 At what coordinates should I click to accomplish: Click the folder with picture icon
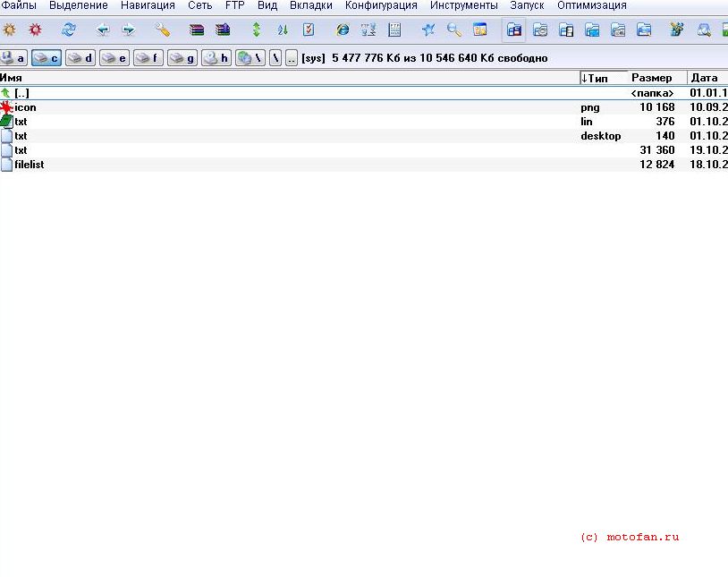(644, 30)
